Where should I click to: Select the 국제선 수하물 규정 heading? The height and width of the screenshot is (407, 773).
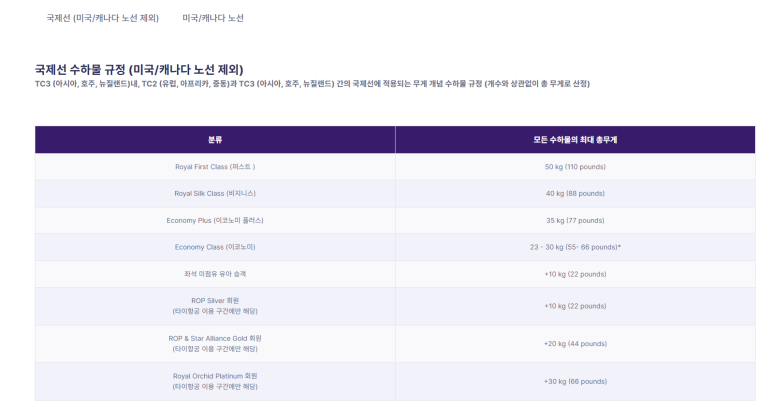139,69
